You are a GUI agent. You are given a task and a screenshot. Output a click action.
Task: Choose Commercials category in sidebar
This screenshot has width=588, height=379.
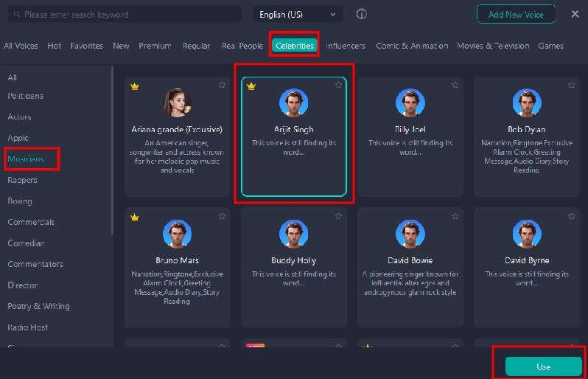pyautogui.click(x=31, y=222)
